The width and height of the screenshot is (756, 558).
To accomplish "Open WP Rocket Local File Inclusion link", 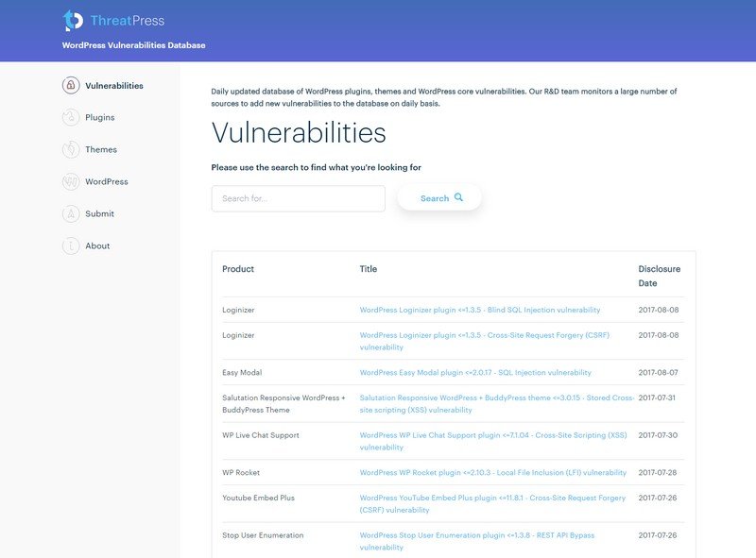I will pyautogui.click(x=492, y=473).
